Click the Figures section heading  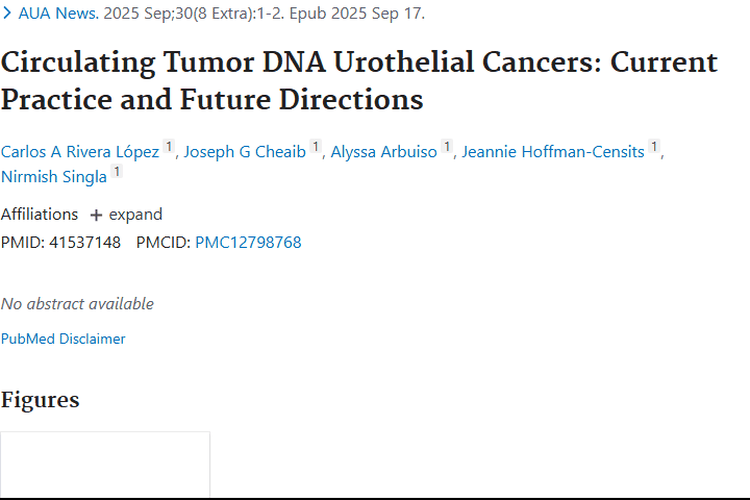click(x=40, y=400)
